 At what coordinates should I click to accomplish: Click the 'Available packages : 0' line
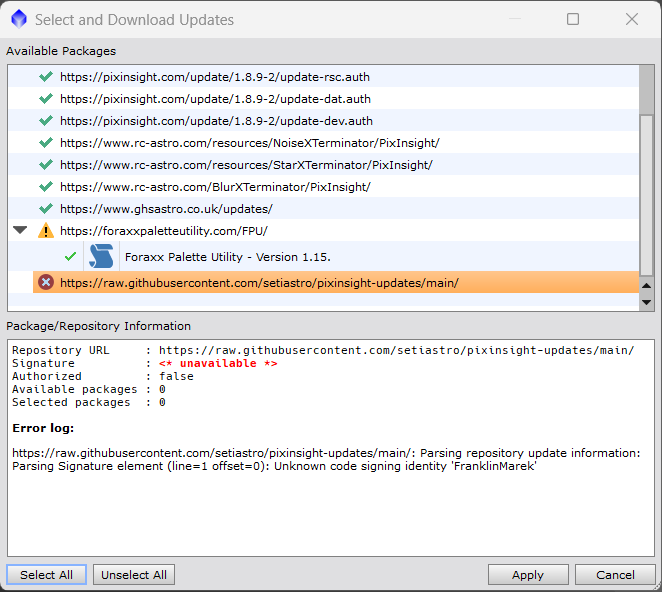[x=89, y=389]
